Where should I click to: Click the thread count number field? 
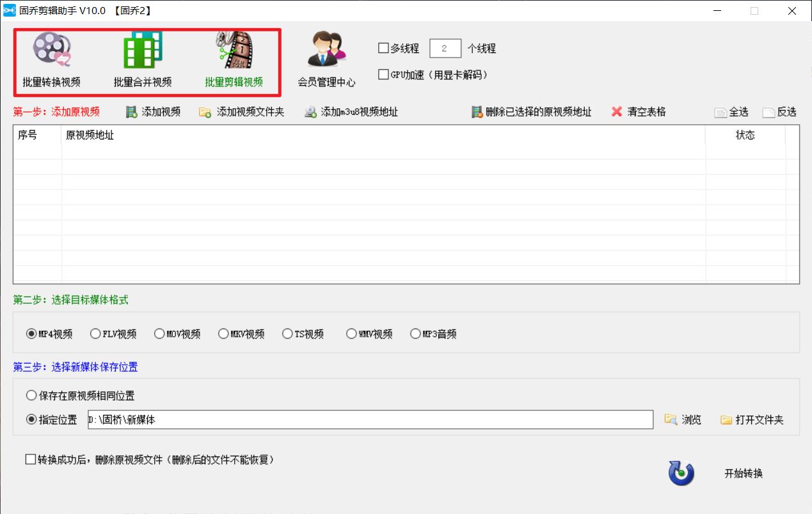(445, 49)
